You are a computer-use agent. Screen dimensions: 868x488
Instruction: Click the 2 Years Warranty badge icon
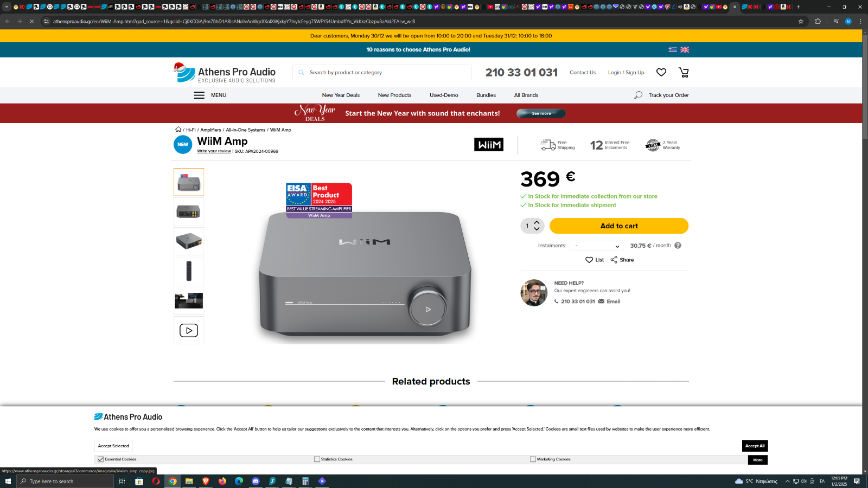pyautogui.click(x=653, y=145)
